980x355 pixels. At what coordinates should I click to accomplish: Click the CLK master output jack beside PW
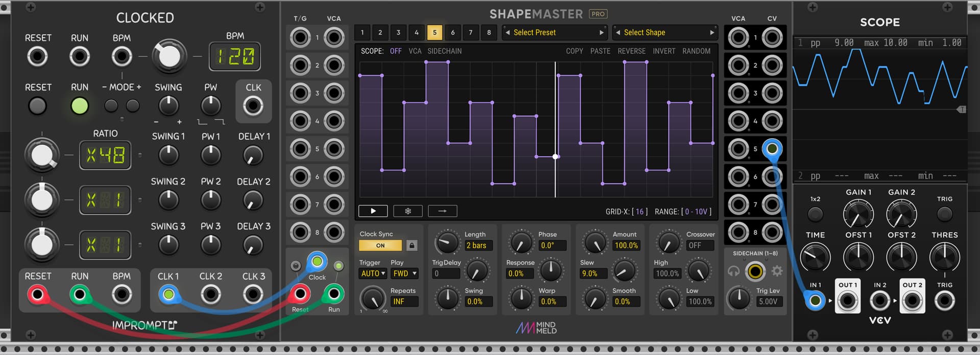[x=253, y=106]
